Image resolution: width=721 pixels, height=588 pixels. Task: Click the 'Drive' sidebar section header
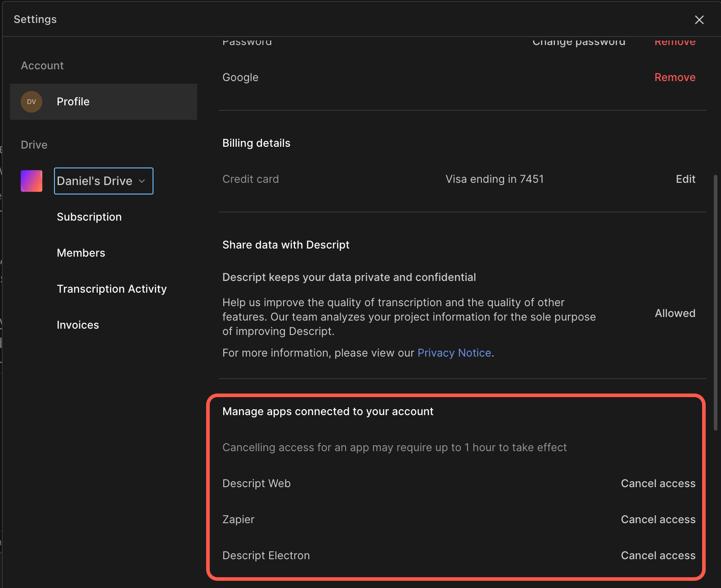(x=34, y=145)
